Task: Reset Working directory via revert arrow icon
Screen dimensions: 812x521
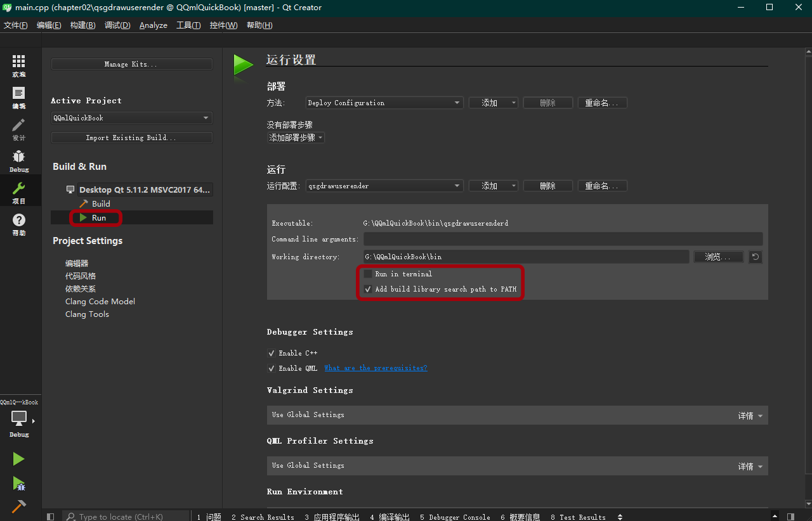Action: pyautogui.click(x=755, y=257)
